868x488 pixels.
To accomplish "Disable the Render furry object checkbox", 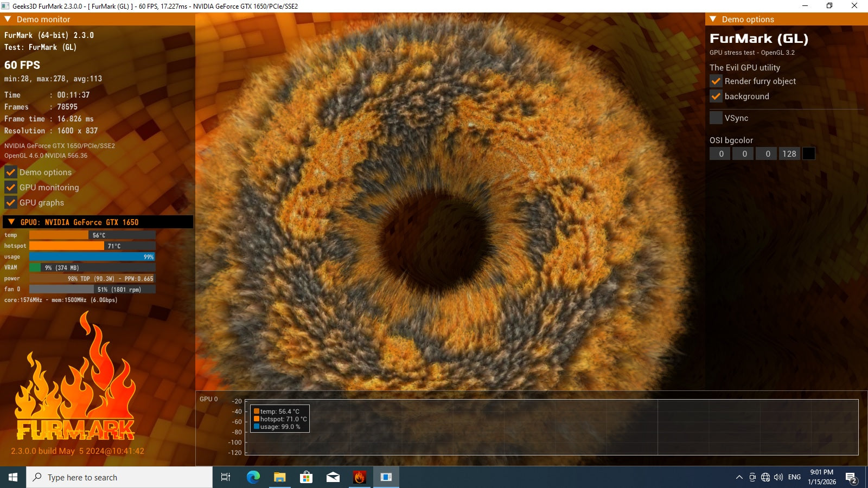I will (716, 81).
